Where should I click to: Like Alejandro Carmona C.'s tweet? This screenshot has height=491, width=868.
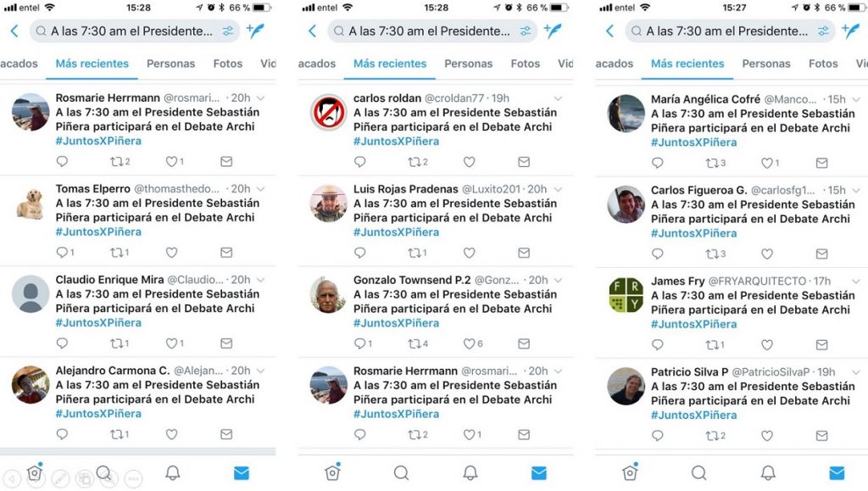[171, 434]
